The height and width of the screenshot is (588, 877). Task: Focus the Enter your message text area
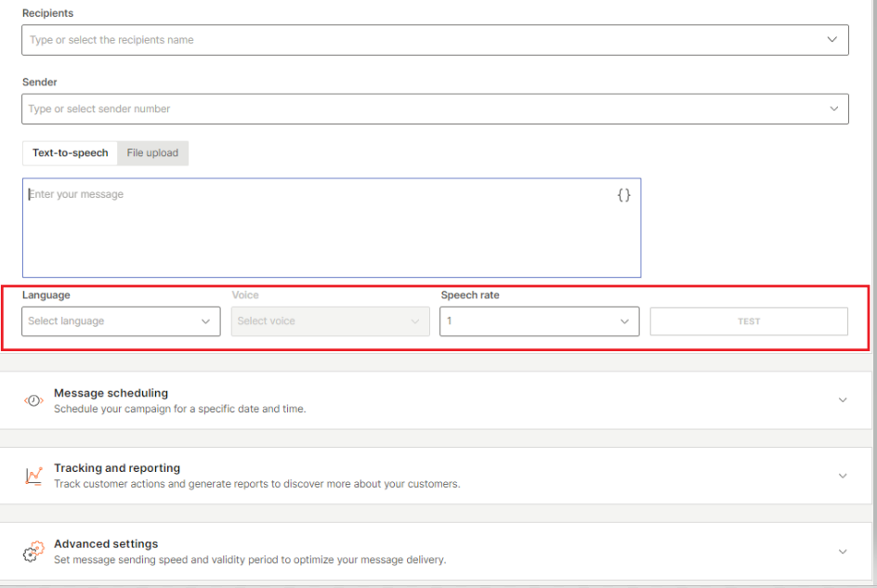(332, 228)
